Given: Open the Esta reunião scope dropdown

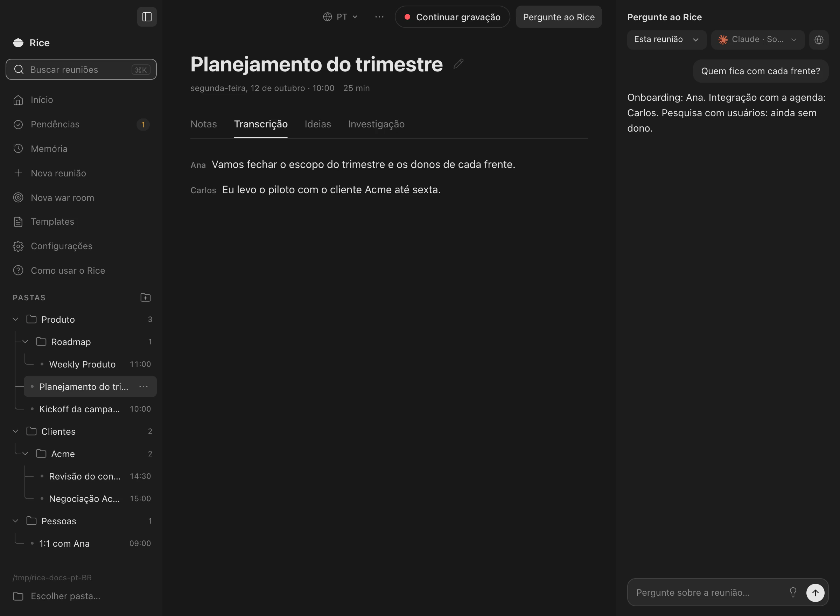Looking at the screenshot, I should tap(666, 40).
